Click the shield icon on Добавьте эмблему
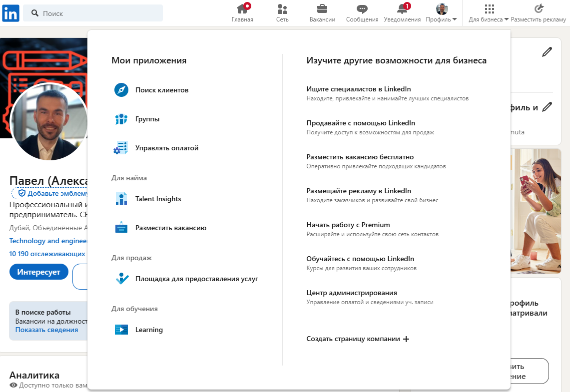Screen dimensions: 570x392 [x=22, y=193]
